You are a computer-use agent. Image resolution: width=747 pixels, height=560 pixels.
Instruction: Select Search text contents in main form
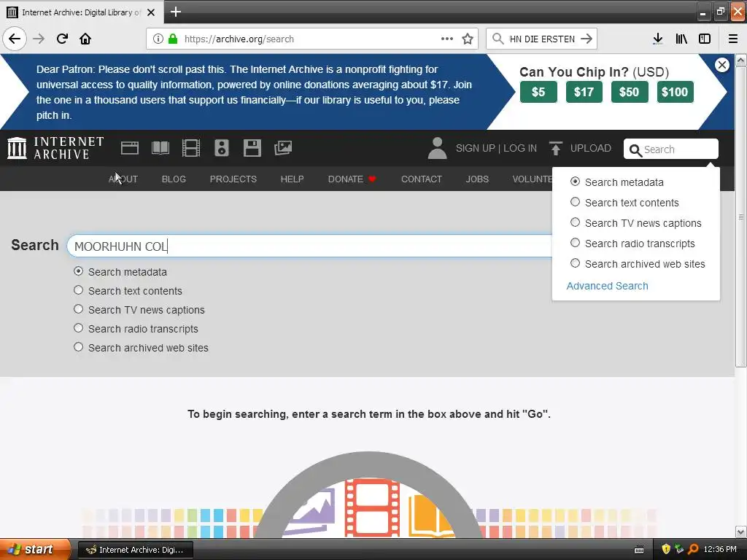(79, 290)
